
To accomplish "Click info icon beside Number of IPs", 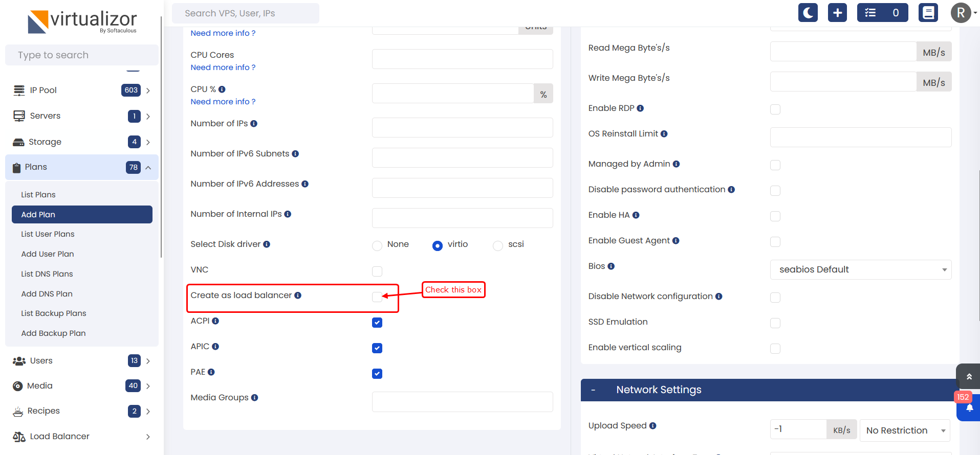I will [x=254, y=124].
